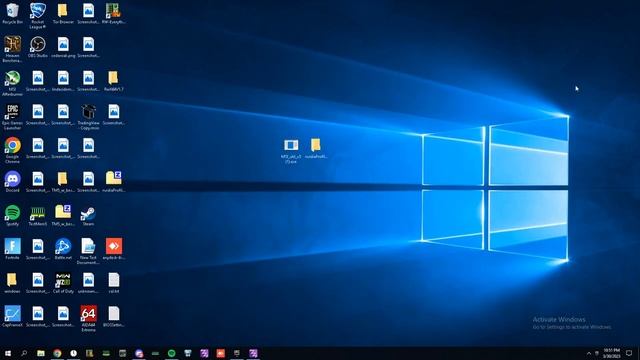Launch the Call of Duty shortcut

tap(63, 283)
